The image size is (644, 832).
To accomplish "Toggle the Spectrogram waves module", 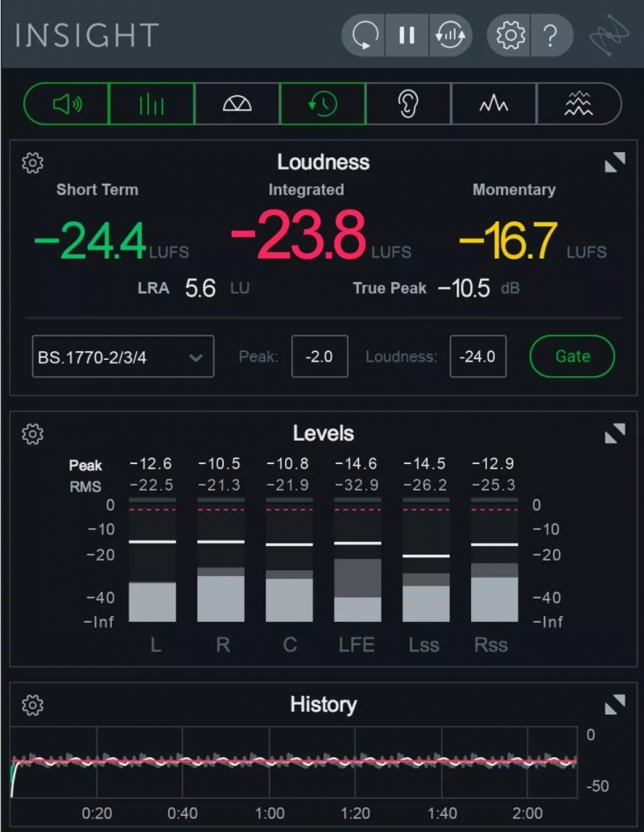I will point(579,103).
